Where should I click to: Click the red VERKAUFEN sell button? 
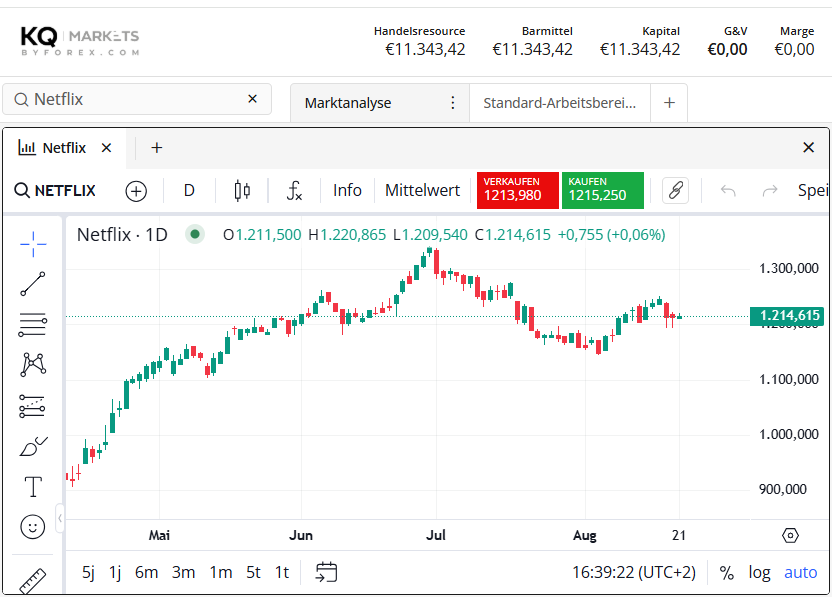(518, 191)
